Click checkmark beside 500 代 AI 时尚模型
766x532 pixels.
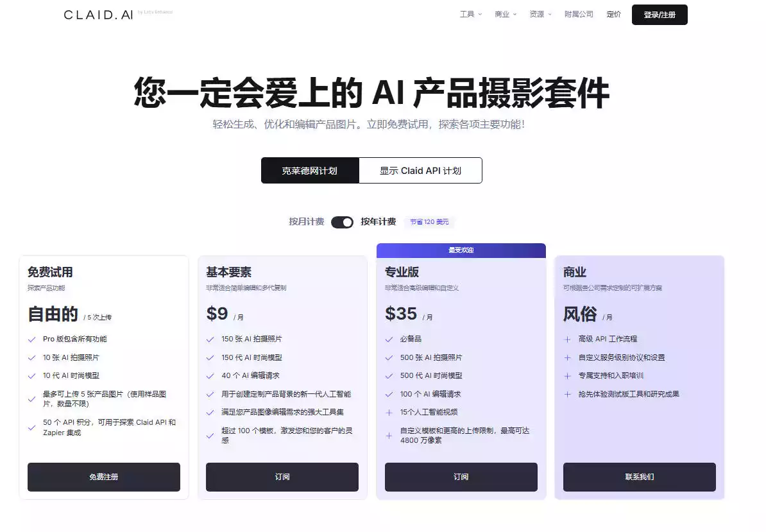pyautogui.click(x=389, y=376)
